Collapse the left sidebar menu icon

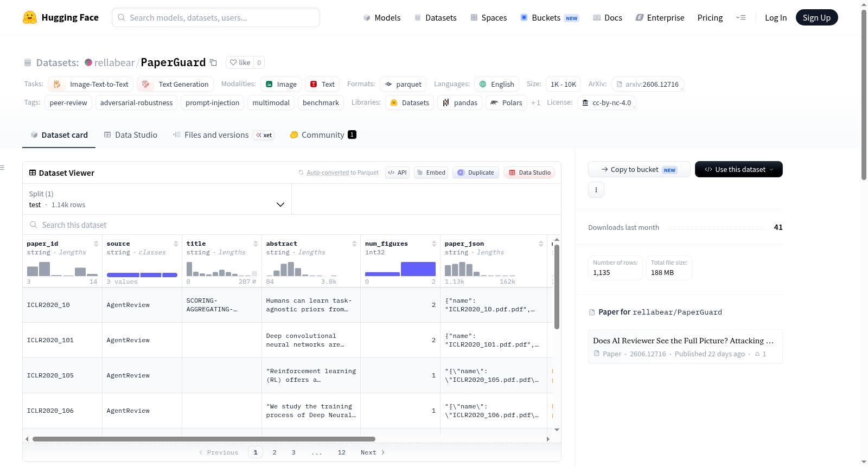click(x=3, y=168)
